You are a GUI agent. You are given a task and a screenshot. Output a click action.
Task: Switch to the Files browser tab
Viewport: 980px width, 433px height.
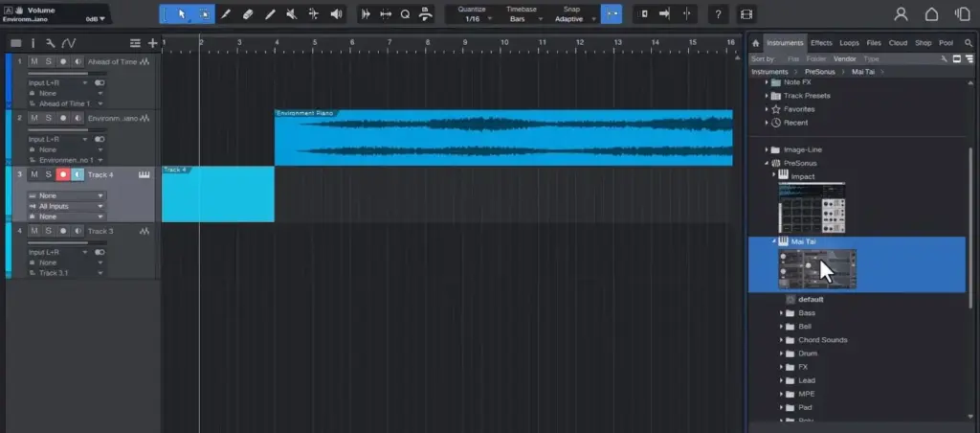click(874, 43)
